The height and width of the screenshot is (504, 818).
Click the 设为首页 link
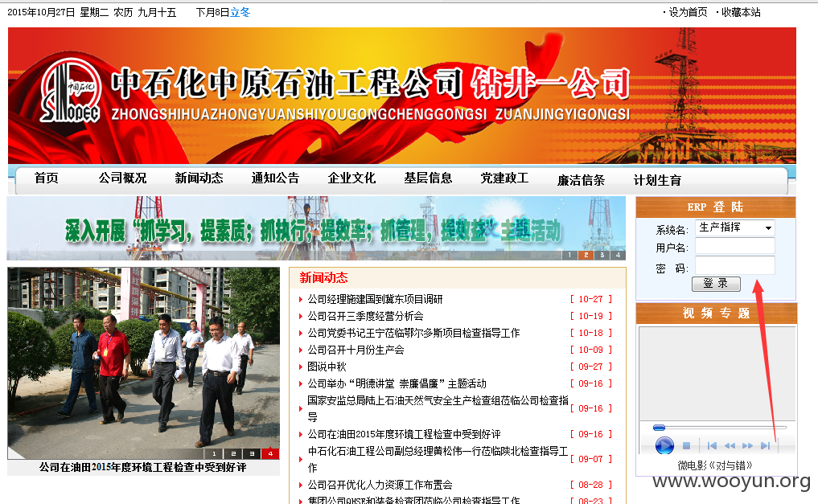[x=688, y=12]
